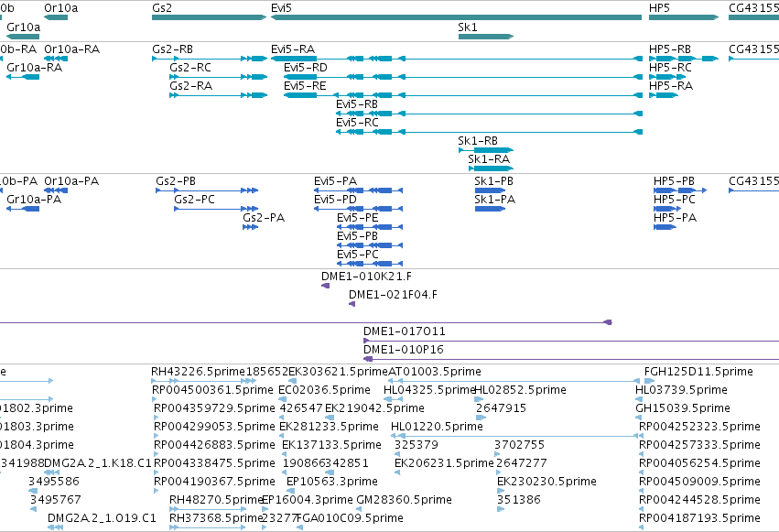Select the Sk1 gene label
The image size is (779, 532).
(468, 27)
